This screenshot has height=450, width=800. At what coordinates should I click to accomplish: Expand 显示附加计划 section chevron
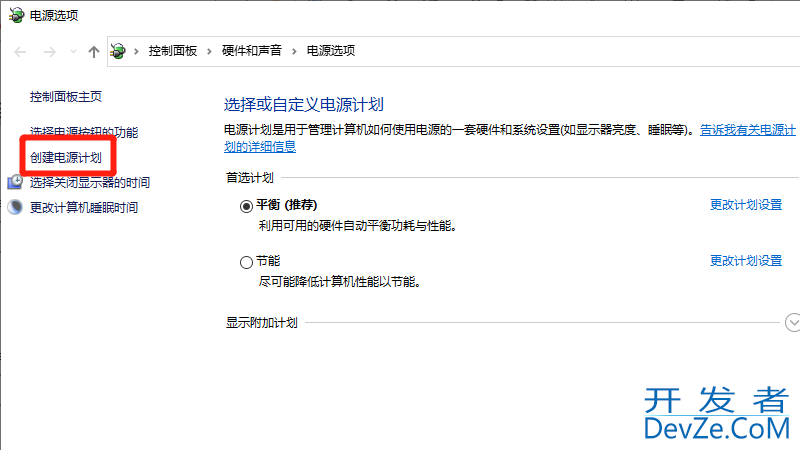[x=792, y=322]
